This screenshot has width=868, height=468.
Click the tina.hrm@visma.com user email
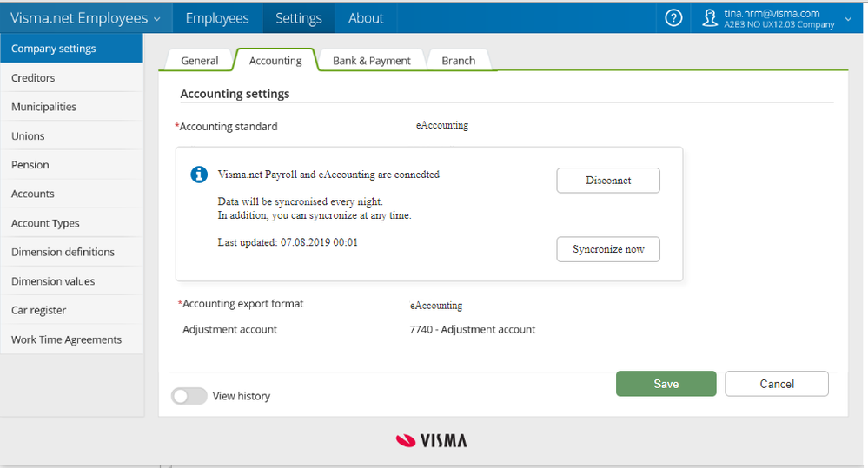click(x=772, y=13)
